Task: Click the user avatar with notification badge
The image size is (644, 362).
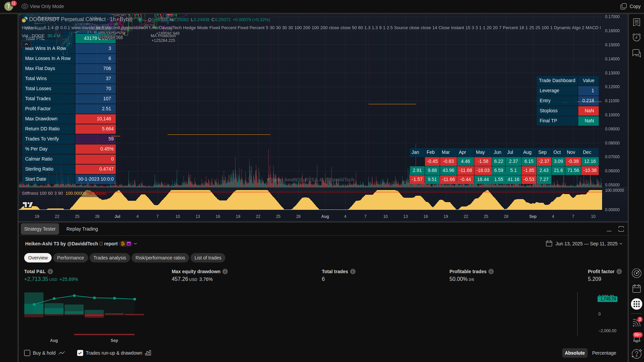Action: point(9,6)
